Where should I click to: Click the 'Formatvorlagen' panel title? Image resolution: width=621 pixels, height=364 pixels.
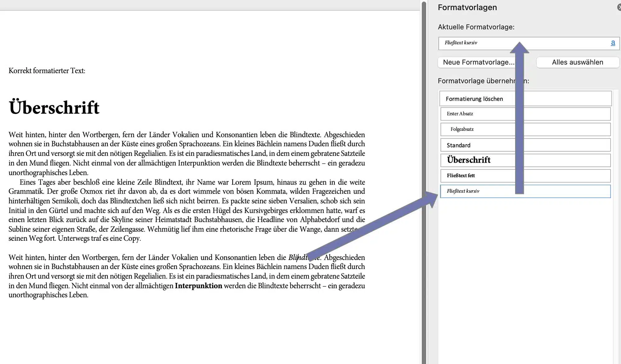[x=467, y=7]
